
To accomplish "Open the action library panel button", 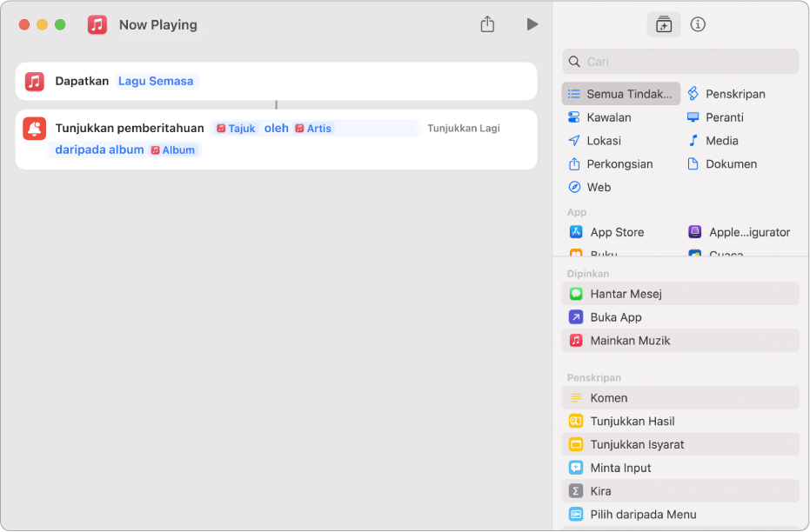I will [x=663, y=24].
